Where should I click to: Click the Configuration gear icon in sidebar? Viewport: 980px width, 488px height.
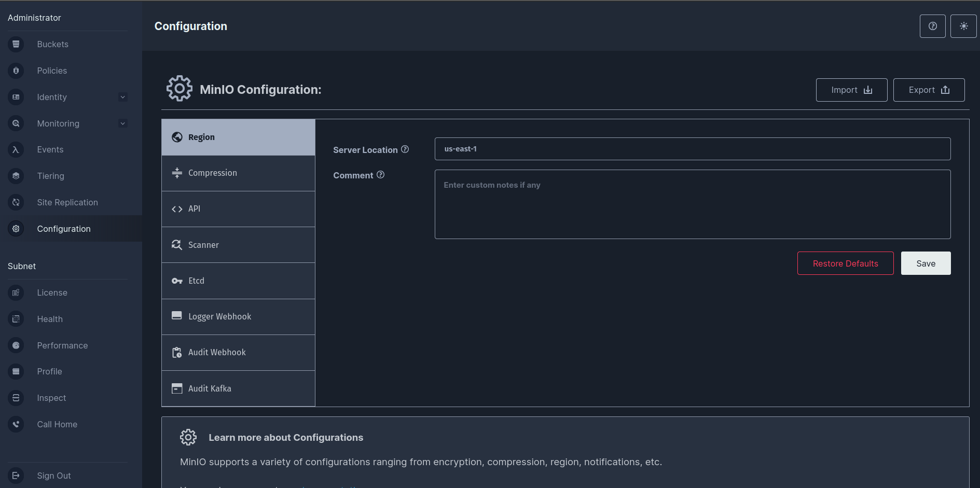tap(16, 229)
